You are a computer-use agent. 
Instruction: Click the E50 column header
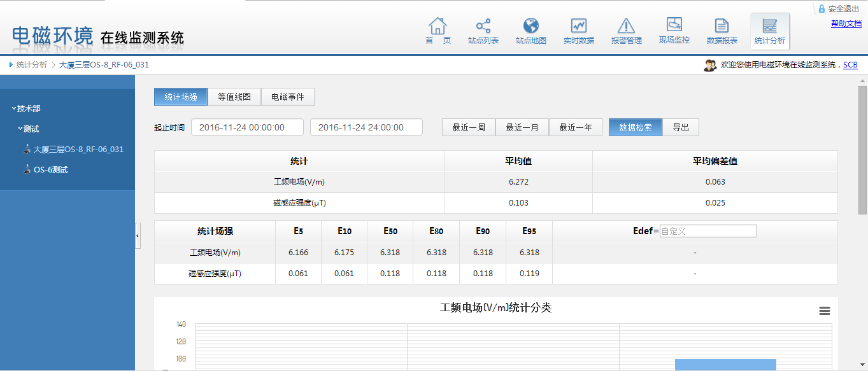coord(390,231)
